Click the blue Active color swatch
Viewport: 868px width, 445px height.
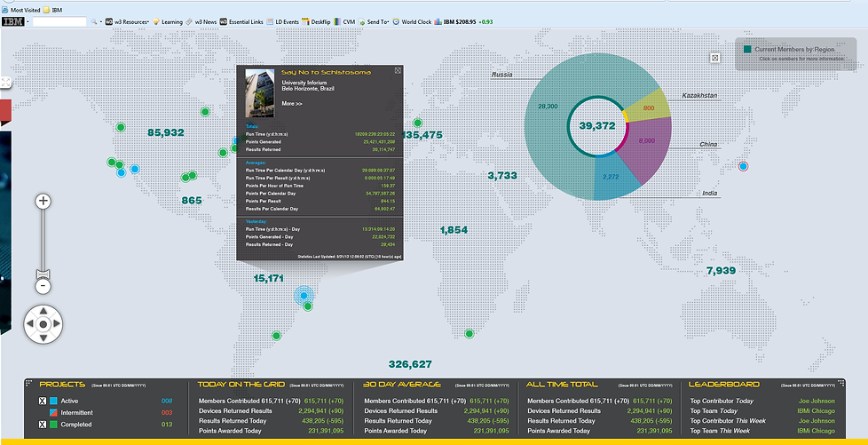54,401
